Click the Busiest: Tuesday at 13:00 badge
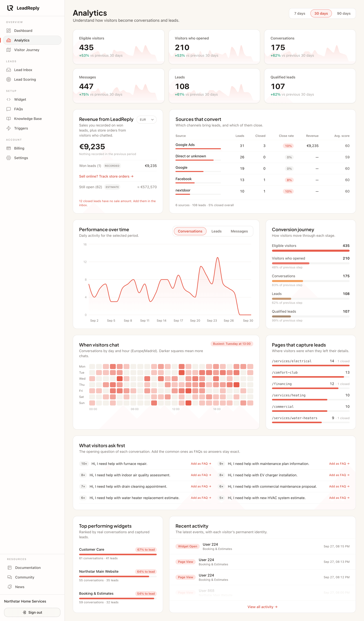This screenshot has width=364, height=621. (x=232, y=344)
